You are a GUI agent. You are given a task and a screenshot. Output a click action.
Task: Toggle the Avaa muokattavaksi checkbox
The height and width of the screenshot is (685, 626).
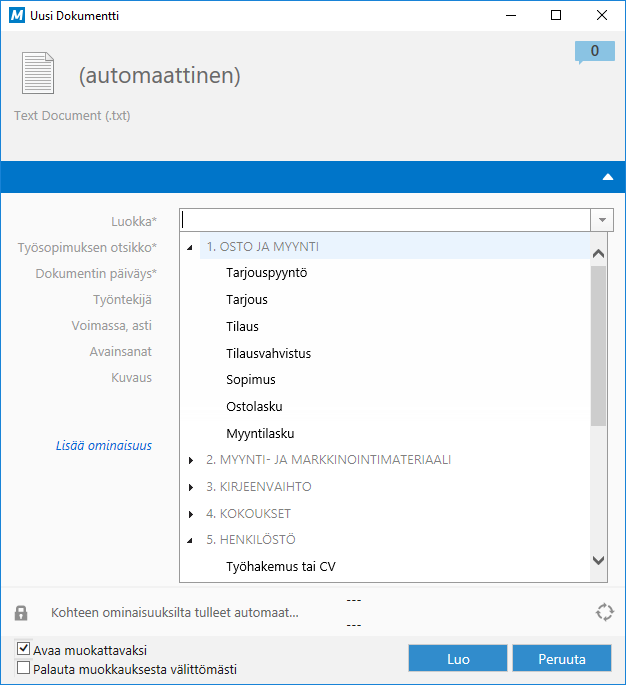[x=24, y=650]
